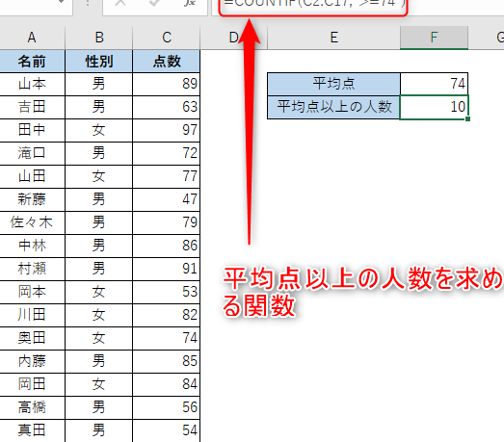Screen dimensions: 504x442
Task: Click score 84 in 岡田's row
Action: 167,385
